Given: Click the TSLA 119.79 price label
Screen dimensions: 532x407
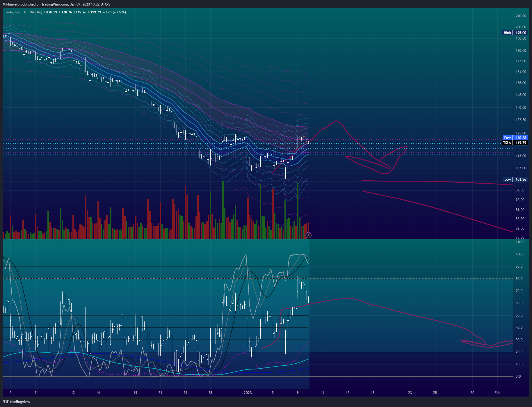Looking at the screenshot, I should (x=515, y=143).
